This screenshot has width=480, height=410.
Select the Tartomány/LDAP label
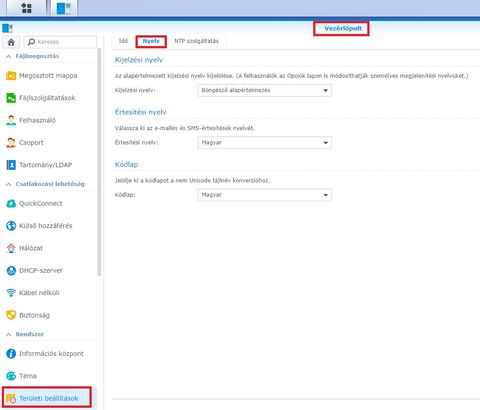pyautogui.click(x=45, y=165)
